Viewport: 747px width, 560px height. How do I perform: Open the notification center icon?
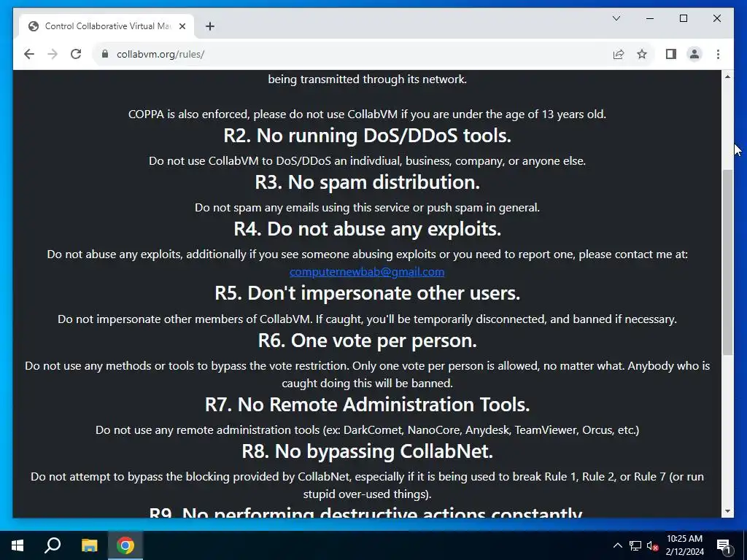tap(724, 545)
